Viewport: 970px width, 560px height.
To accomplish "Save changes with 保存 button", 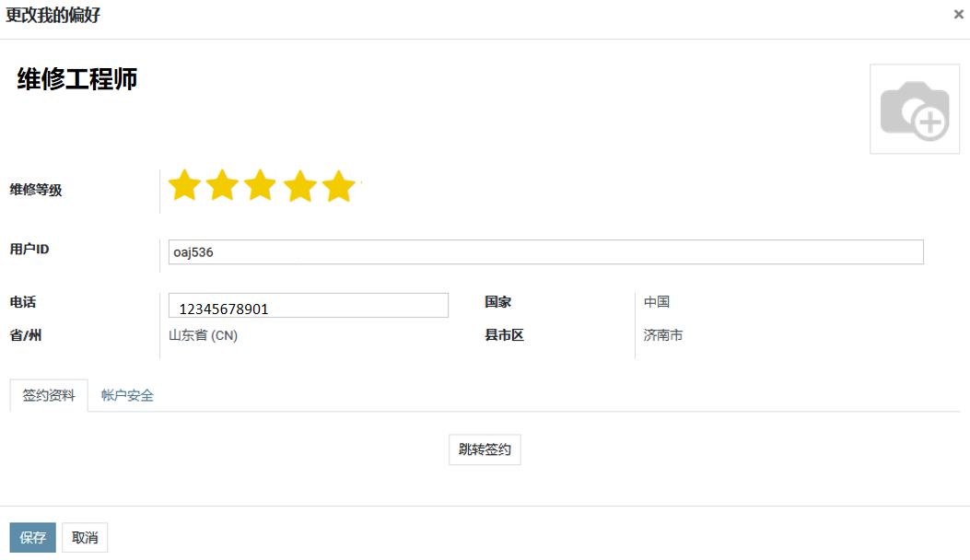I will point(32,538).
